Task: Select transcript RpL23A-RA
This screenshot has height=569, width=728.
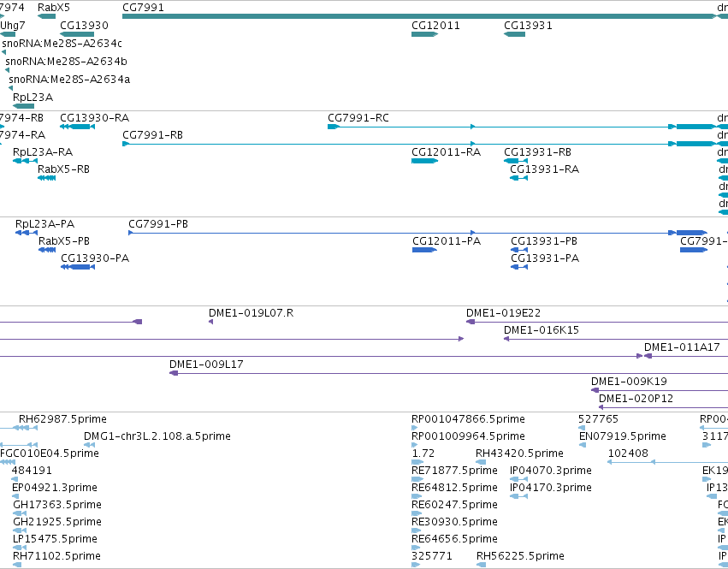Action: [x=25, y=161]
